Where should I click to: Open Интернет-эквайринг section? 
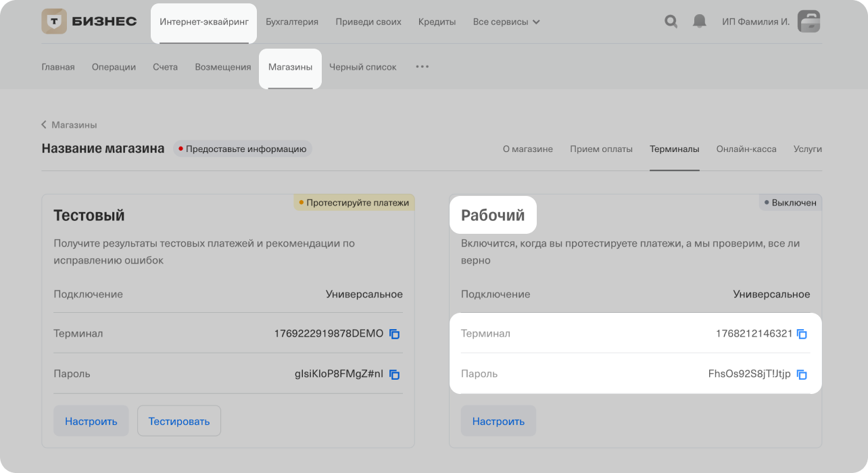[204, 22]
